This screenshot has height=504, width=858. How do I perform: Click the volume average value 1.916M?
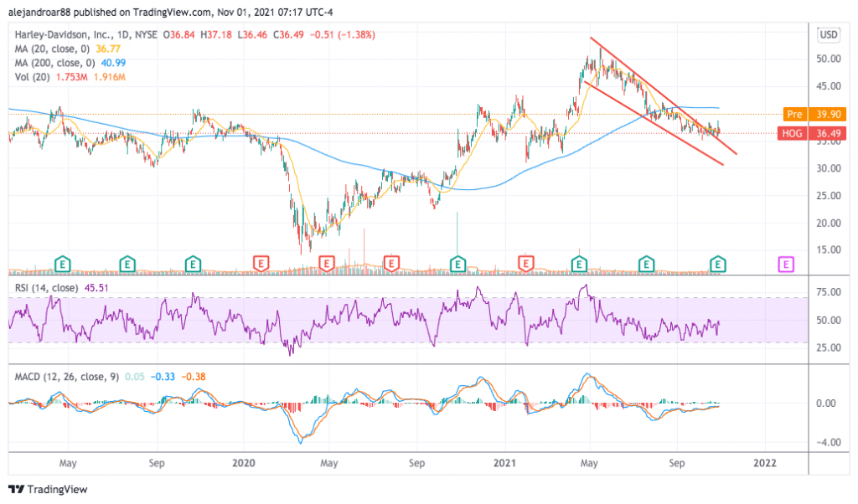(110, 77)
